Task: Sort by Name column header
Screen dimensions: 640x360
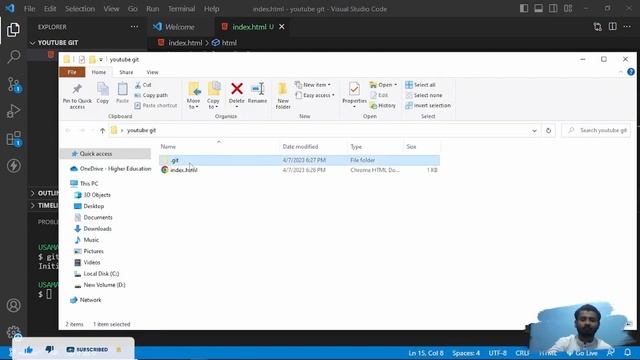Action: 168,147
